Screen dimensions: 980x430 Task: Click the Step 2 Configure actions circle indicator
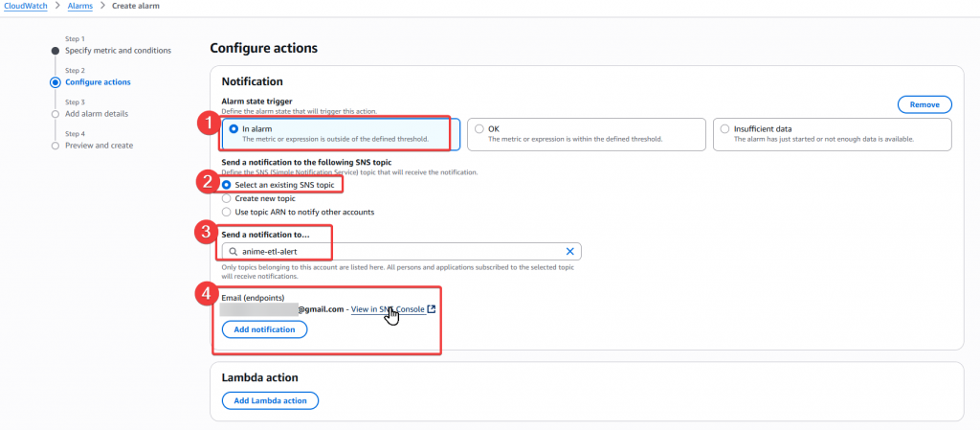point(56,81)
